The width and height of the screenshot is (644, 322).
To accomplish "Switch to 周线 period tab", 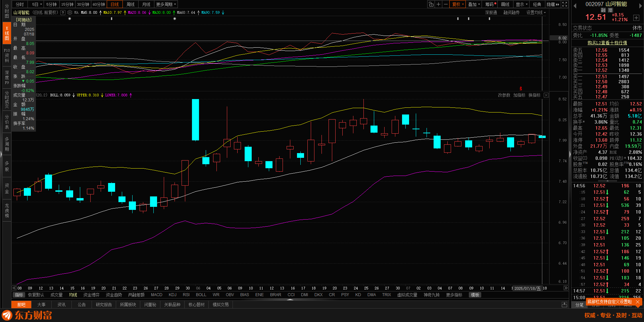I will [131, 4].
